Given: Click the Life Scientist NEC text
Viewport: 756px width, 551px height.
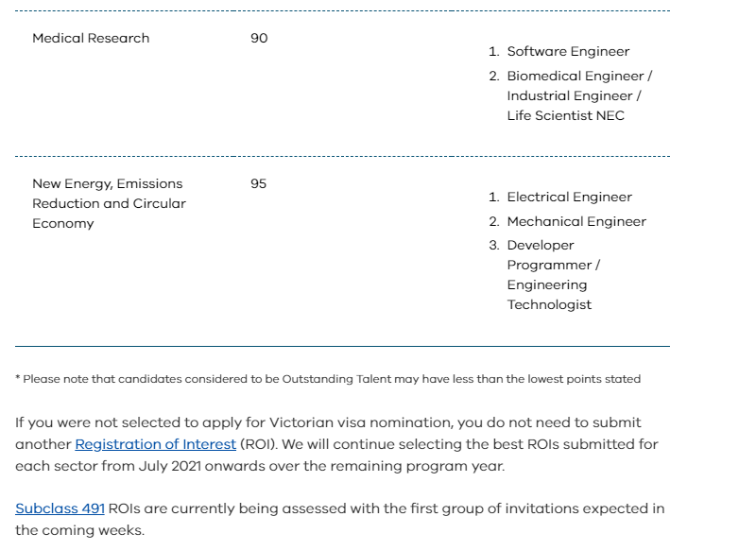Looking at the screenshot, I should [x=565, y=116].
